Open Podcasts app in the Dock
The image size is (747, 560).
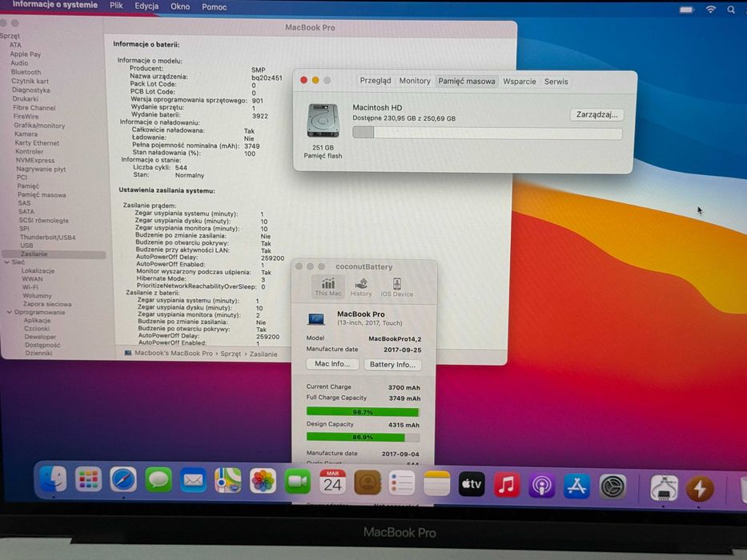[542, 486]
